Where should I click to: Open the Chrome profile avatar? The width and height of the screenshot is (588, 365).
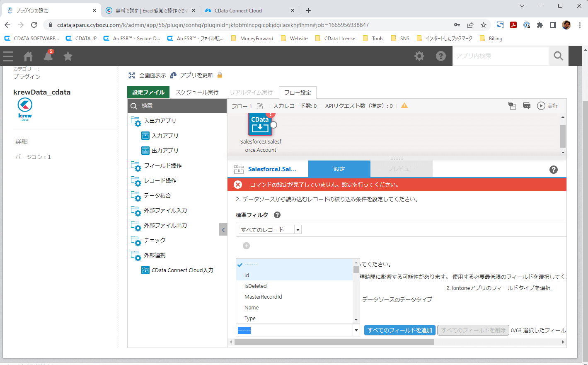click(566, 25)
